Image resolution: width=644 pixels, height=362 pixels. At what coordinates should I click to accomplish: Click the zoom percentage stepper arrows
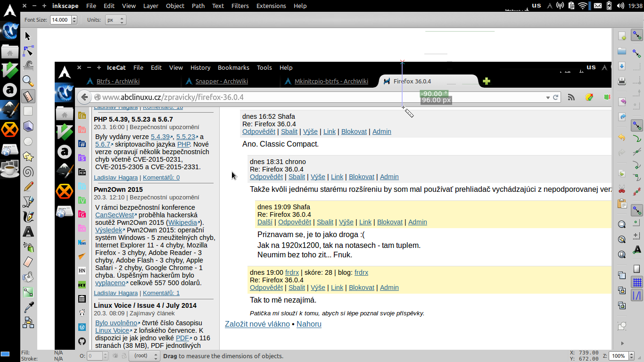point(632,356)
